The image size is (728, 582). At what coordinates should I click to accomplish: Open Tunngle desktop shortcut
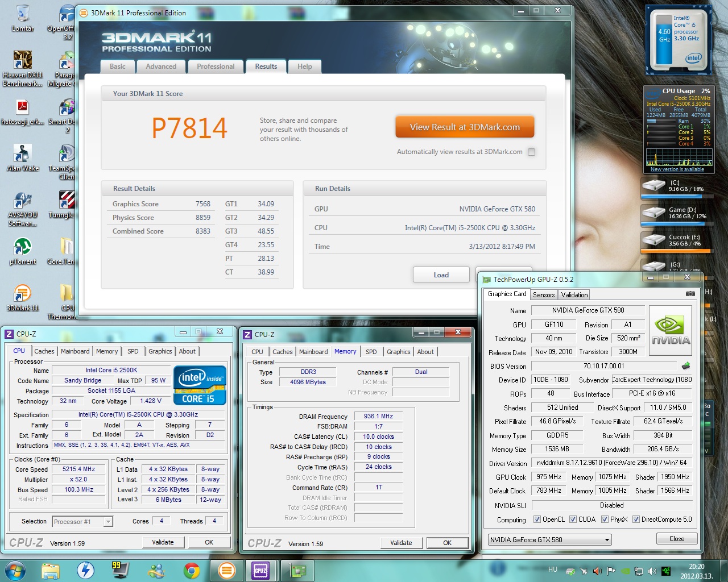(63, 204)
